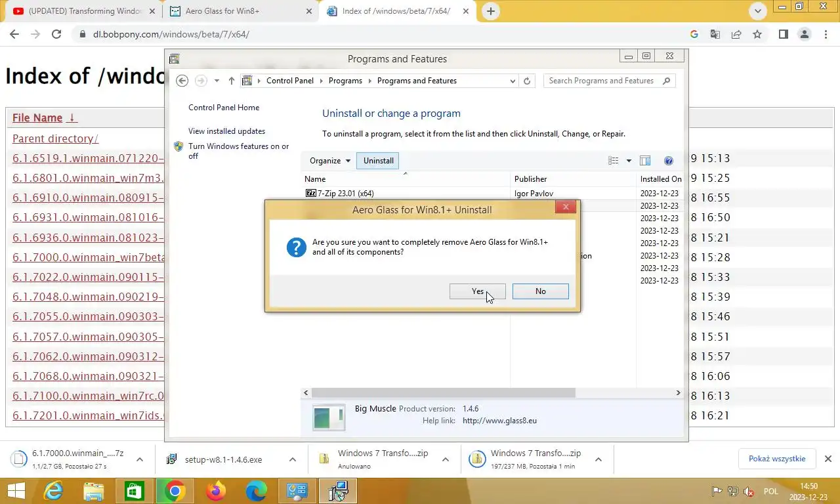Open setup-w8.1-1.4.6.exe download item
840x504 pixels.
pos(223,460)
